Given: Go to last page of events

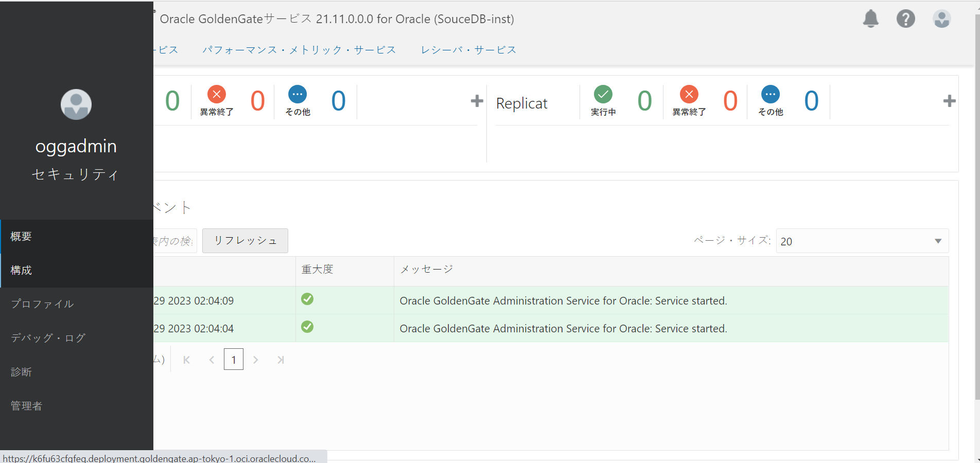Looking at the screenshot, I should click(281, 360).
